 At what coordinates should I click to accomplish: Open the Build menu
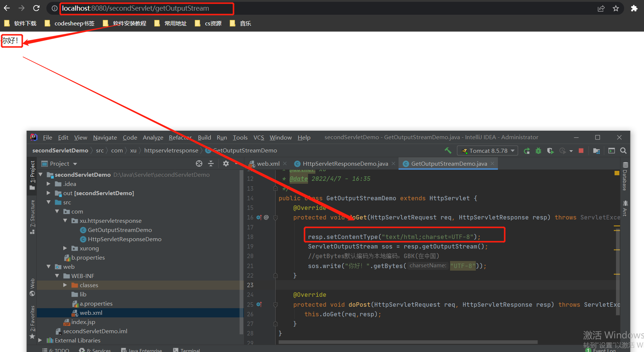(204, 137)
